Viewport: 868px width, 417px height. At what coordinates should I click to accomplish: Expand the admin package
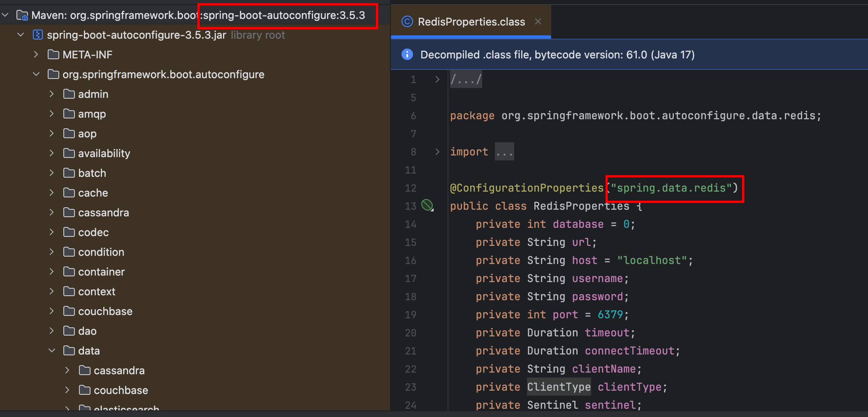pyautogui.click(x=52, y=94)
